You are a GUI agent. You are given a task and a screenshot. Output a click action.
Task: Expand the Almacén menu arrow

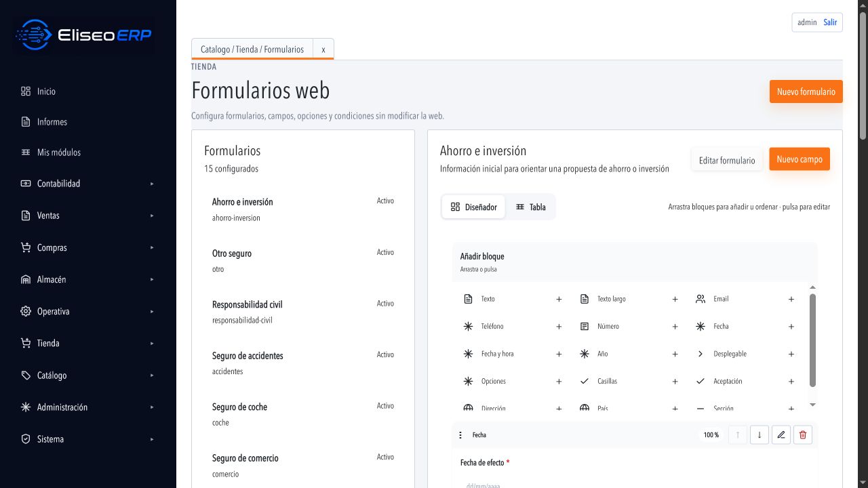coord(152,279)
